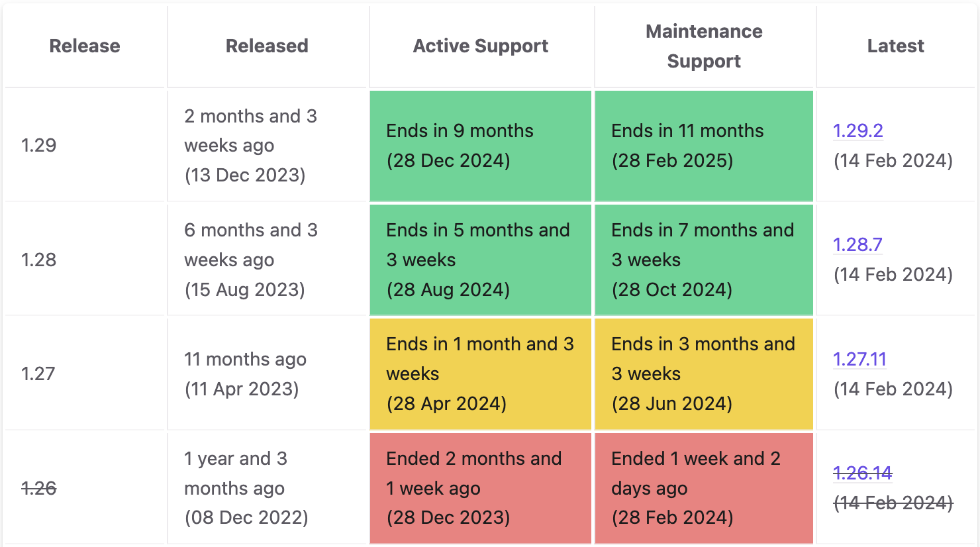Open the 1.29.2 release link

[857, 131]
